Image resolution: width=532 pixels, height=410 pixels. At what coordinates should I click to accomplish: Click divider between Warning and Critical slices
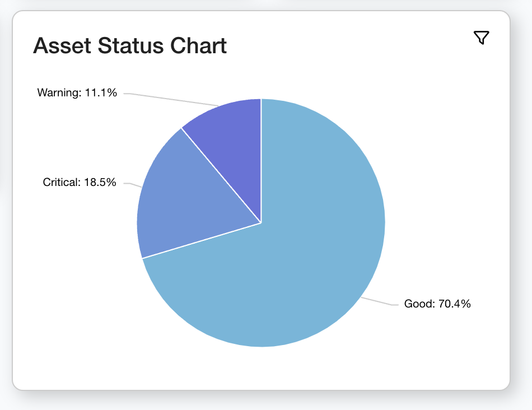click(221, 175)
